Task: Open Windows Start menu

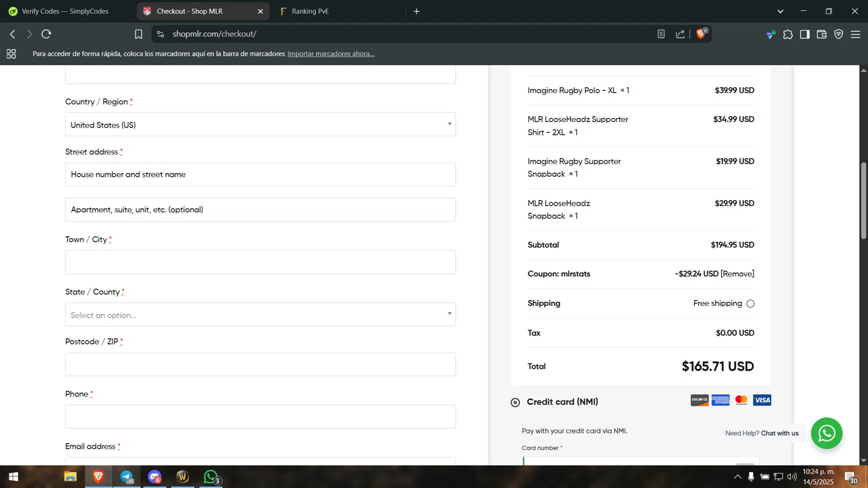Action: click(13, 477)
